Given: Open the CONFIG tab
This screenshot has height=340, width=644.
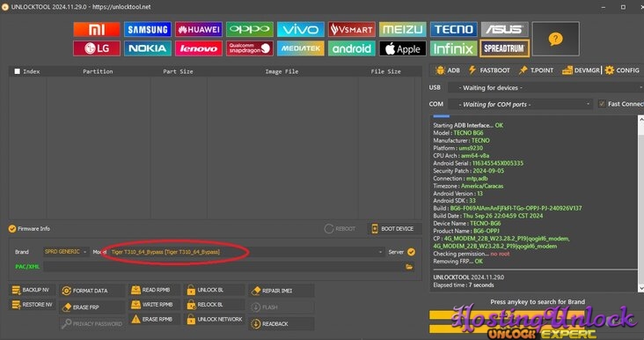Looking at the screenshot, I should point(622,70).
